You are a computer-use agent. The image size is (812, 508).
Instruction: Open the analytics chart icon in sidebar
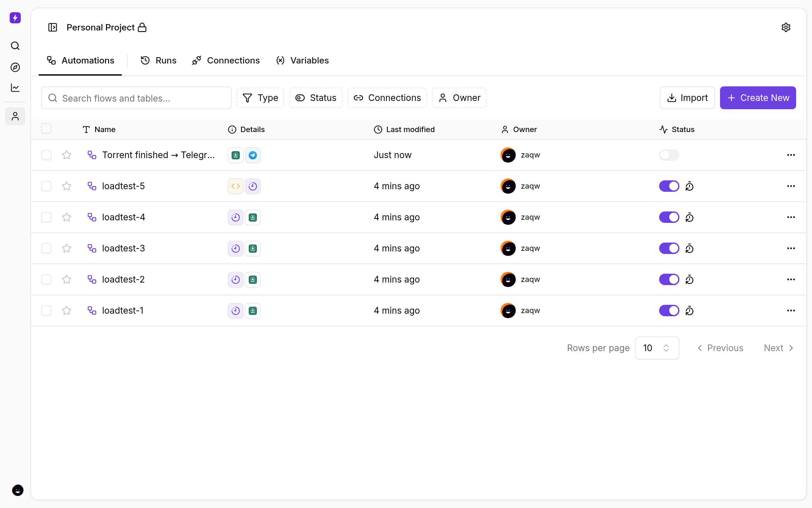point(15,88)
